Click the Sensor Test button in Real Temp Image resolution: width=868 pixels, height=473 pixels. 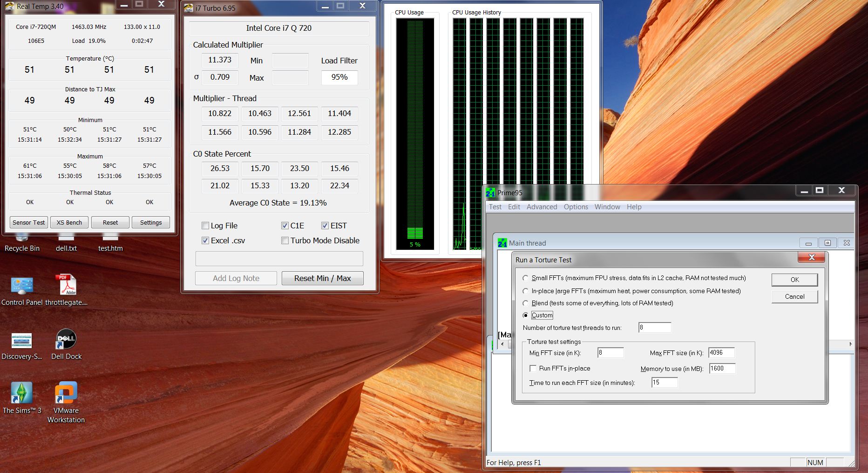click(x=29, y=222)
